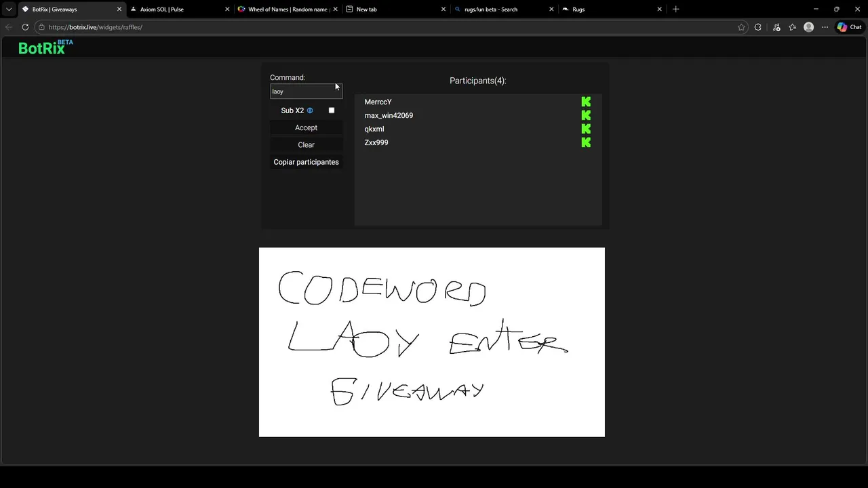Open the media control icon in the toolbar
The height and width of the screenshot is (488, 868).
pyautogui.click(x=776, y=27)
